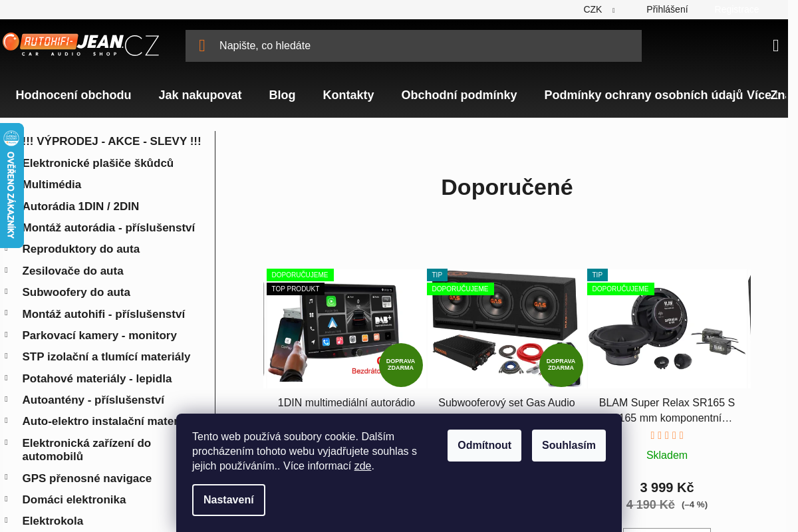The width and height of the screenshot is (798, 532).
Task: Click the search magnifier icon
Action: click(x=202, y=46)
